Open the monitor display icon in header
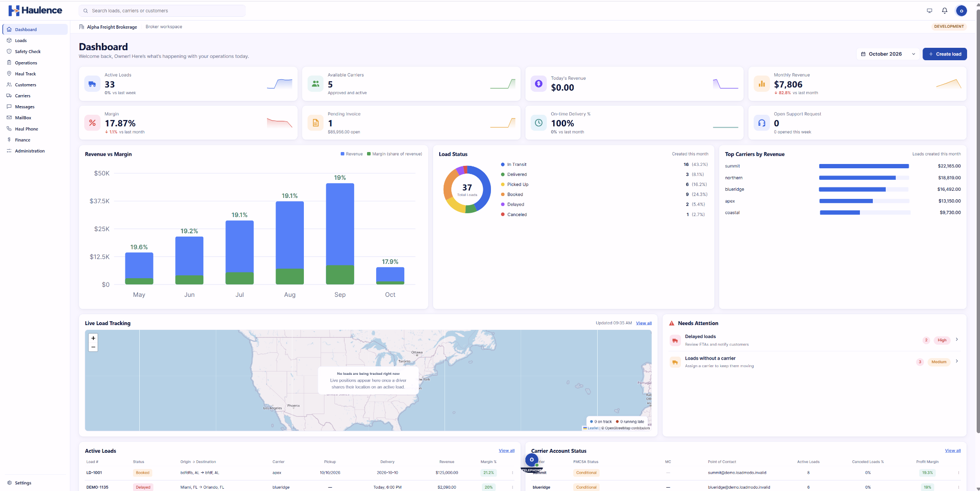The width and height of the screenshot is (980, 491). pyautogui.click(x=929, y=11)
